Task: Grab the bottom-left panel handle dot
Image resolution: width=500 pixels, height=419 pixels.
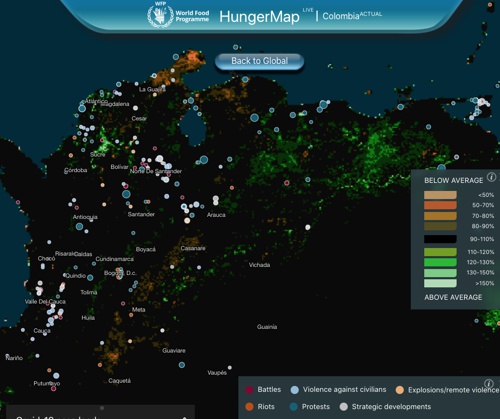Action: pos(102,408)
